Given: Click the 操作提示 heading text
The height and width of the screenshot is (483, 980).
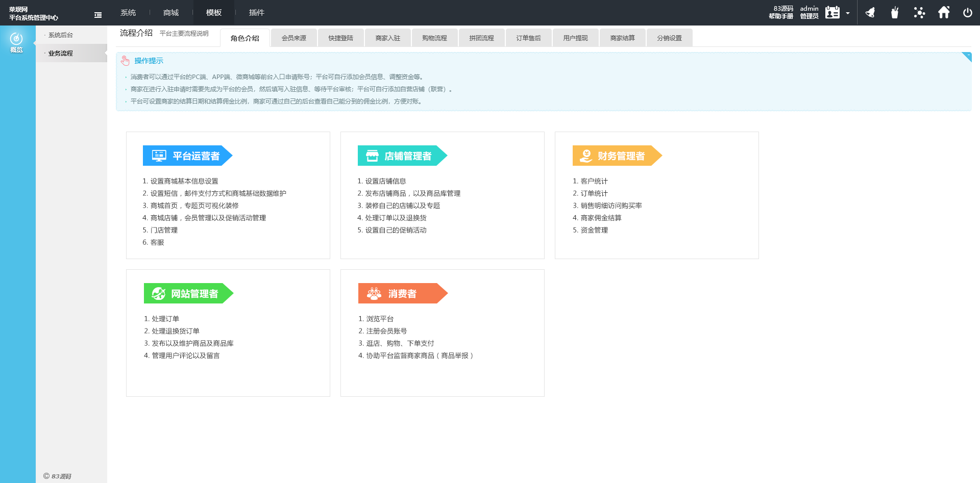Looking at the screenshot, I should tap(149, 61).
